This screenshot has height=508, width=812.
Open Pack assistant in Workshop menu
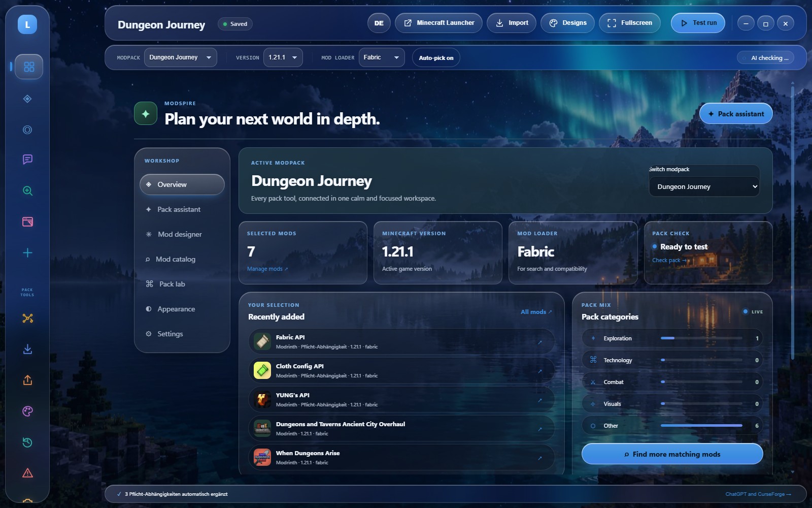182,209
